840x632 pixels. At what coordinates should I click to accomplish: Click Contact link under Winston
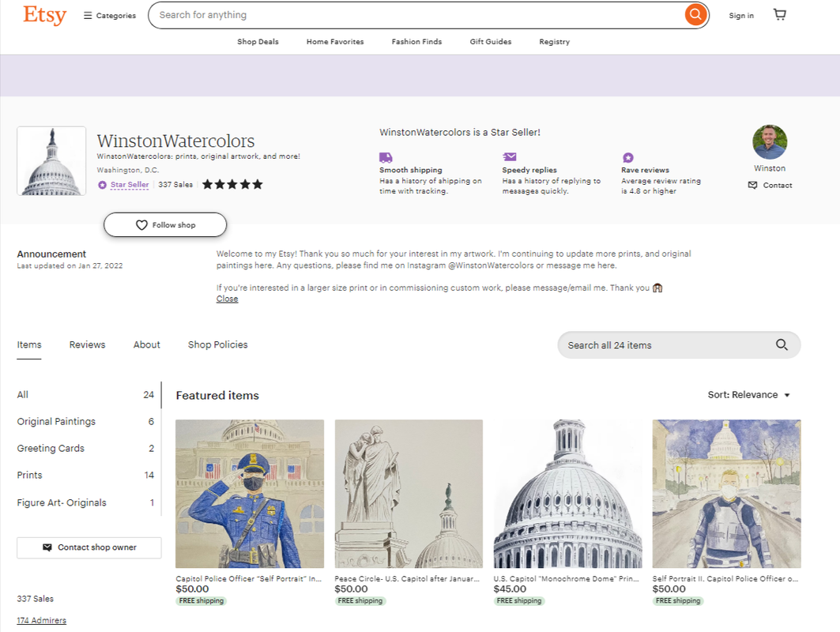pos(778,185)
